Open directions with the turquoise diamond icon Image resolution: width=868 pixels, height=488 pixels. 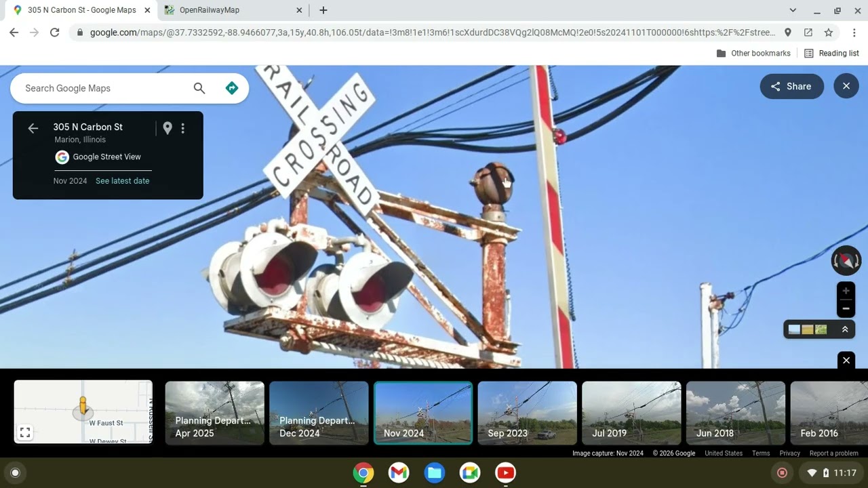pyautogui.click(x=232, y=88)
